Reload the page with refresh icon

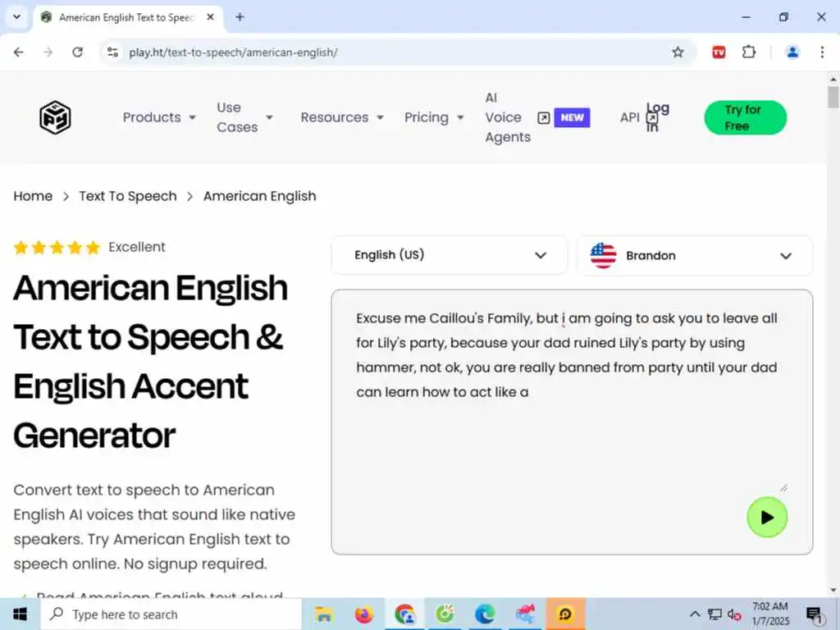pyautogui.click(x=78, y=52)
